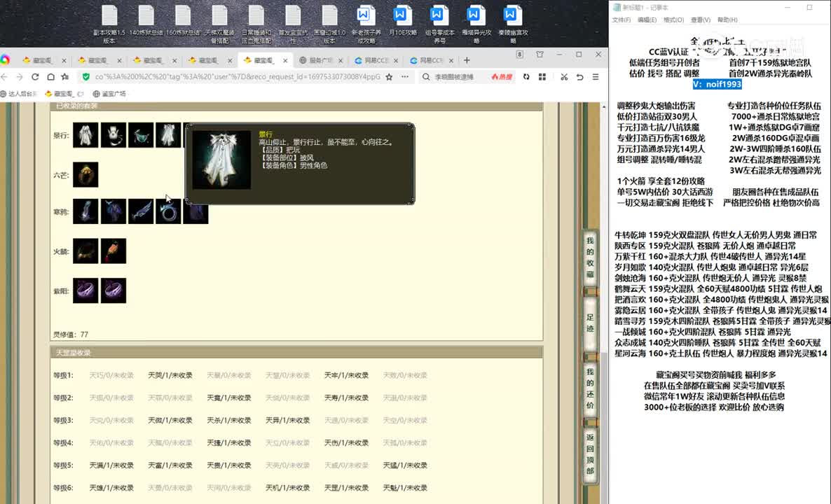Reload the current browser page
Viewport: 831px width, 504px height.
pyautogui.click(x=35, y=77)
